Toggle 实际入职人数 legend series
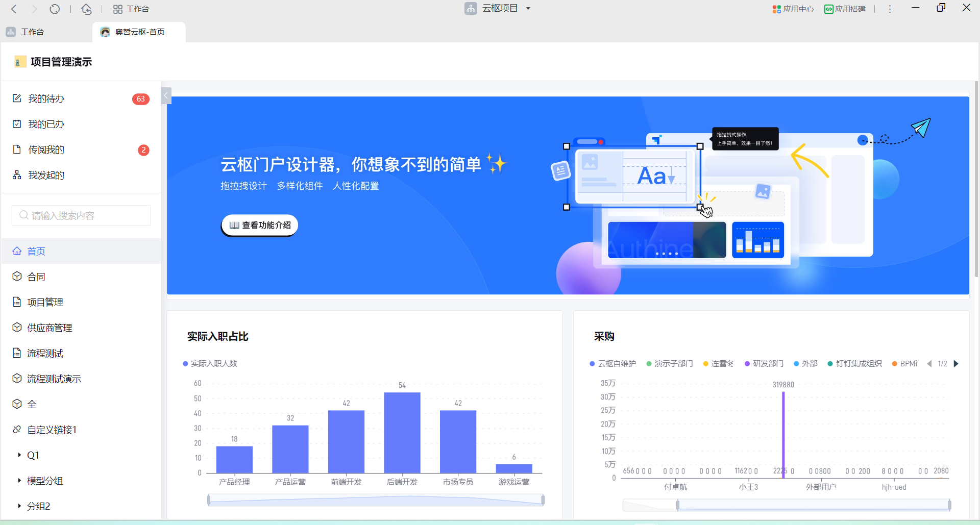 click(x=210, y=364)
